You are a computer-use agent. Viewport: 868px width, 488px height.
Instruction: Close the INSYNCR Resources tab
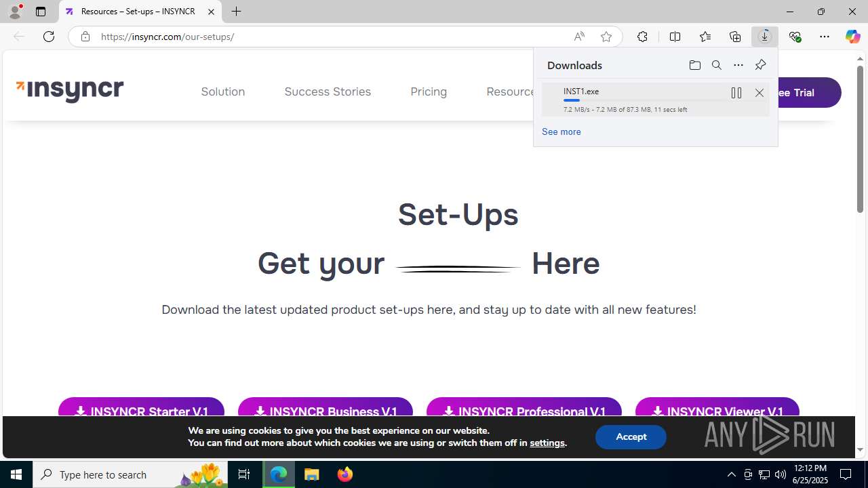coord(211,12)
